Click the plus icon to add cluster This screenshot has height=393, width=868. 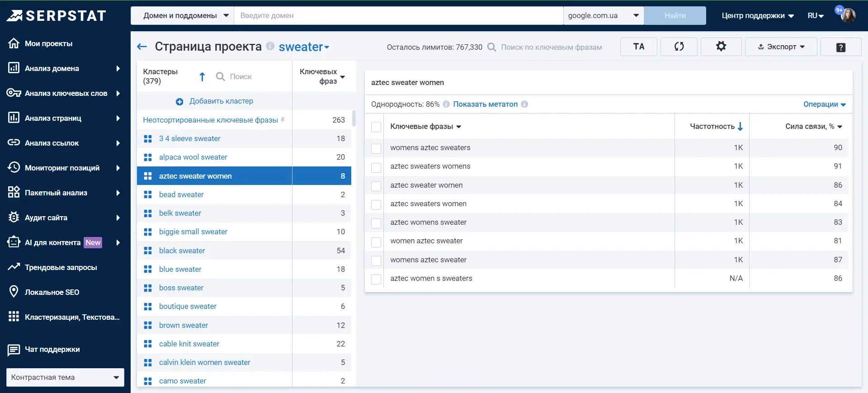point(179,102)
